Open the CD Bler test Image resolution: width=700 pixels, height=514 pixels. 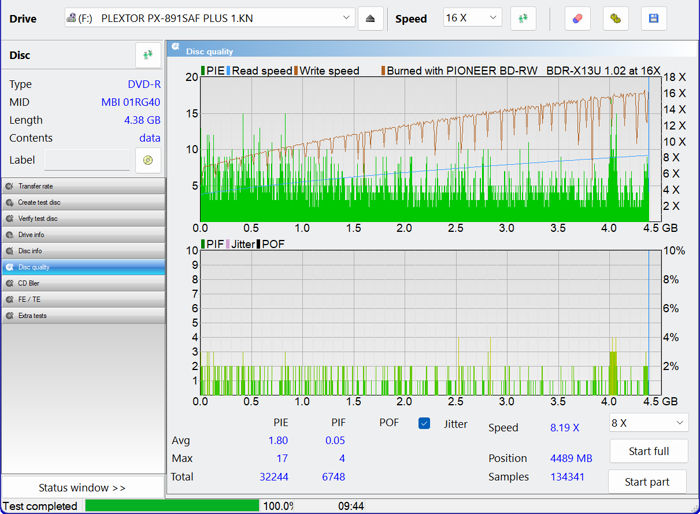83,283
